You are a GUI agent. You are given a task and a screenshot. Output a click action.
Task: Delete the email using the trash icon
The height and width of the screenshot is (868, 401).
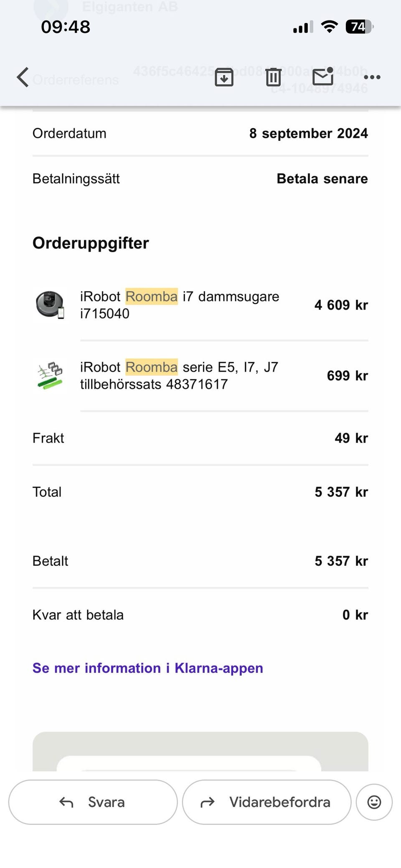point(273,77)
